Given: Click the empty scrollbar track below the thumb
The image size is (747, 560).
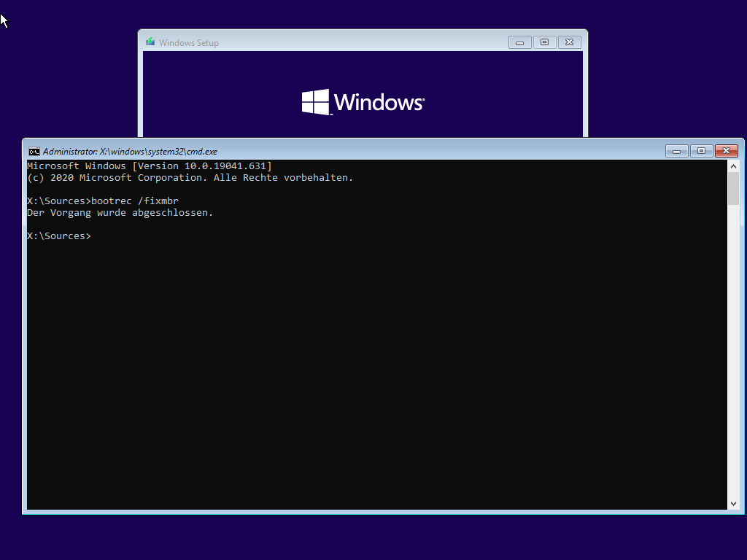Looking at the screenshot, I should (733, 350).
